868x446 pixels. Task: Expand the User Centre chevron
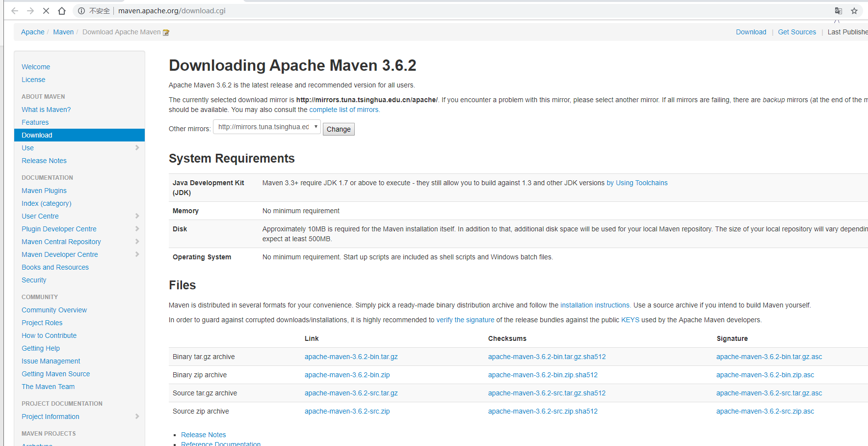[x=137, y=216]
